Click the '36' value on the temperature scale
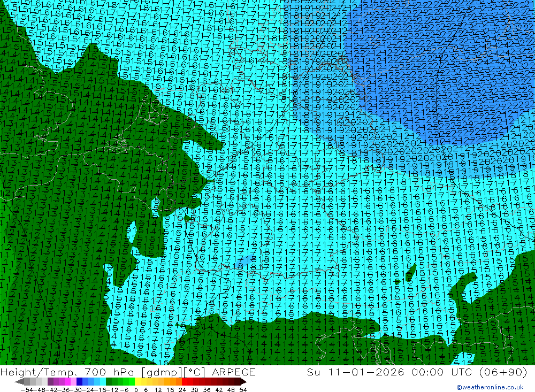The height and width of the screenshot is (392, 535). pyautogui.click(x=207, y=390)
